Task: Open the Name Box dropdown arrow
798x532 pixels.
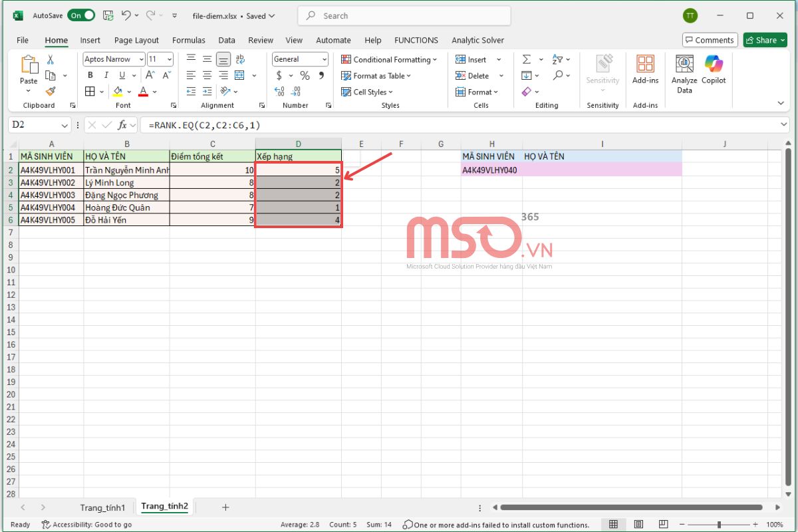Action: coord(65,125)
